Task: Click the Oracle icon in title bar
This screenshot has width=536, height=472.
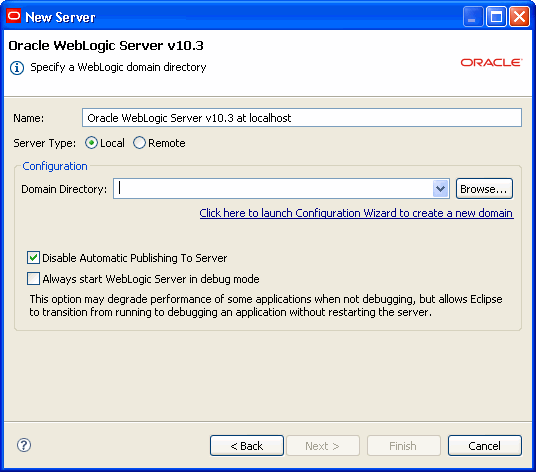Action: coord(14,16)
